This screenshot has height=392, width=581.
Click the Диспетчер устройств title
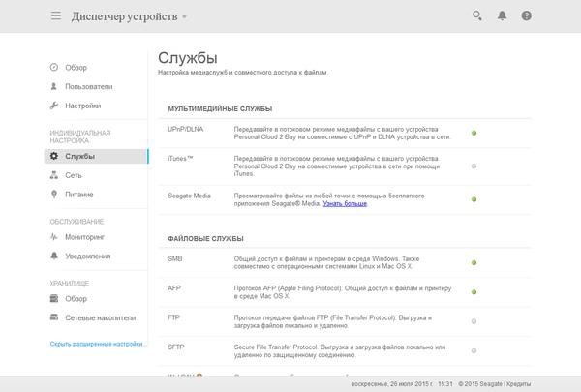coord(125,16)
